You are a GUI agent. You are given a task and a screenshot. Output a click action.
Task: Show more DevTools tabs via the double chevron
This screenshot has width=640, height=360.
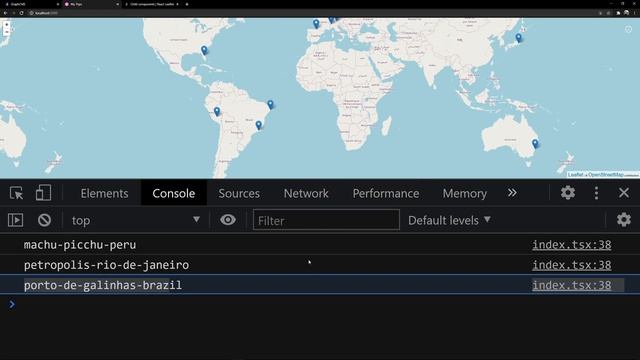click(x=512, y=193)
